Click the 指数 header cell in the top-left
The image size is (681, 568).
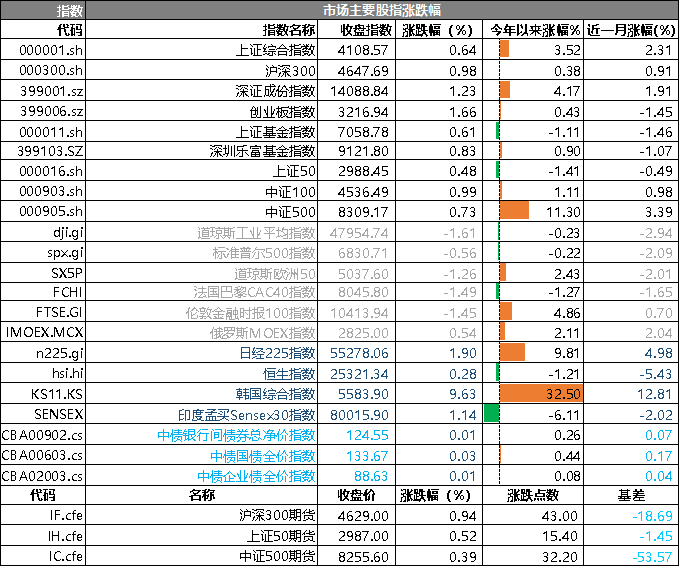tap(43, 10)
